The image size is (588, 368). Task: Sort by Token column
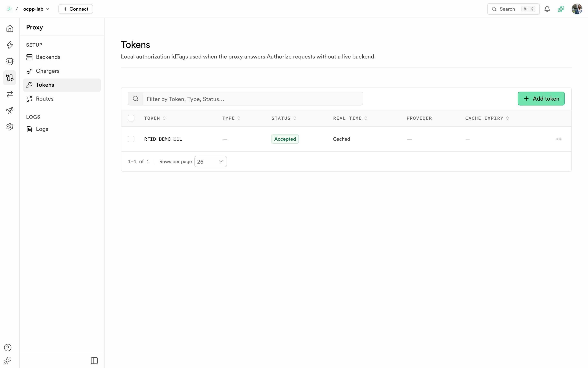point(155,118)
